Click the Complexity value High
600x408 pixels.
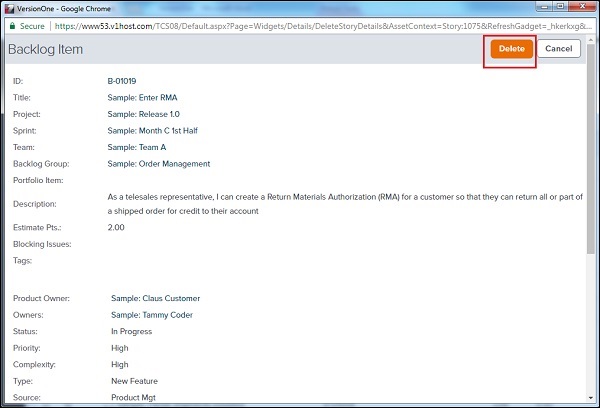pyautogui.click(x=120, y=364)
